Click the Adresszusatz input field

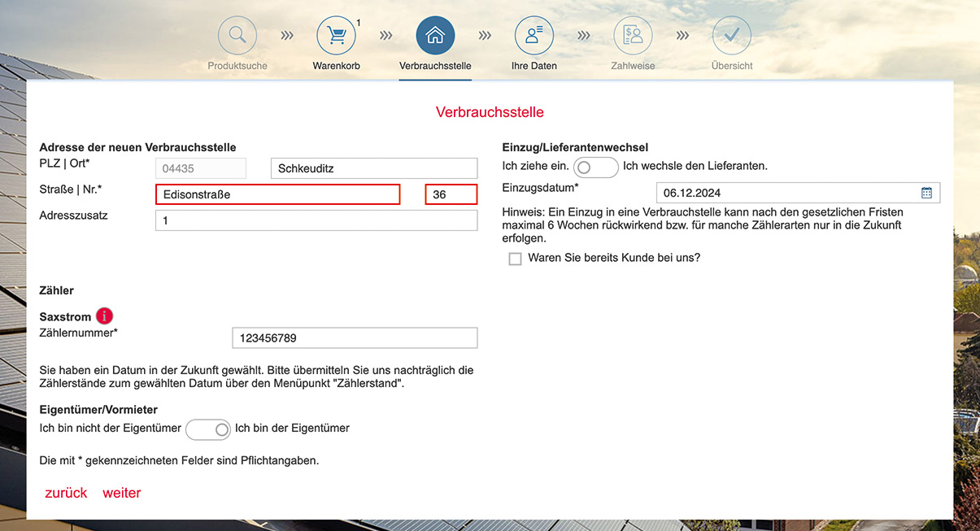pyautogui.click(x=316, y=220)
